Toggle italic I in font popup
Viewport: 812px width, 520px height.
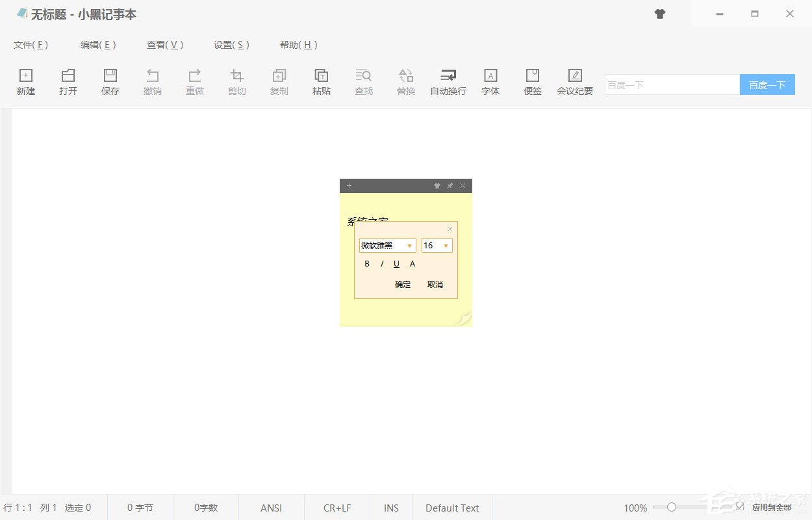(x=382, y=264)
